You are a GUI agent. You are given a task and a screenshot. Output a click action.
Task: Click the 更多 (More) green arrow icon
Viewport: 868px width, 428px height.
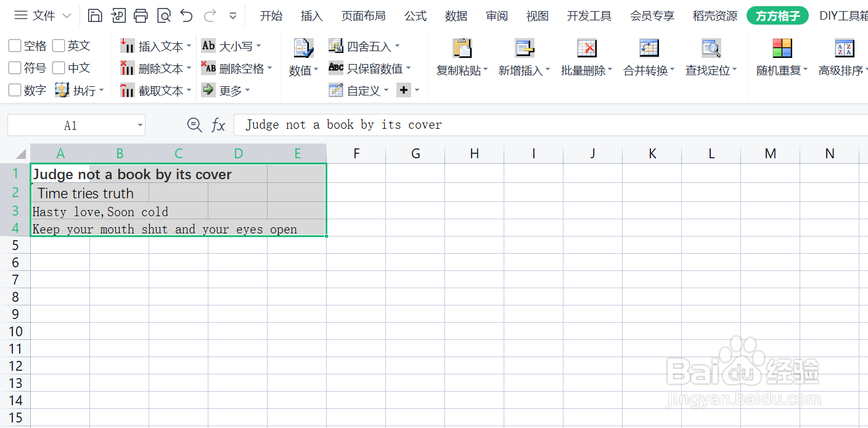[208, 90]
